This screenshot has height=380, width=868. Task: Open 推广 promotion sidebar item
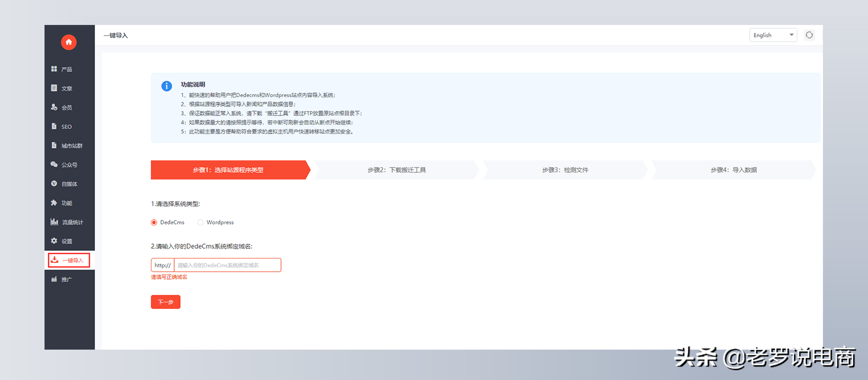point(66,280)
